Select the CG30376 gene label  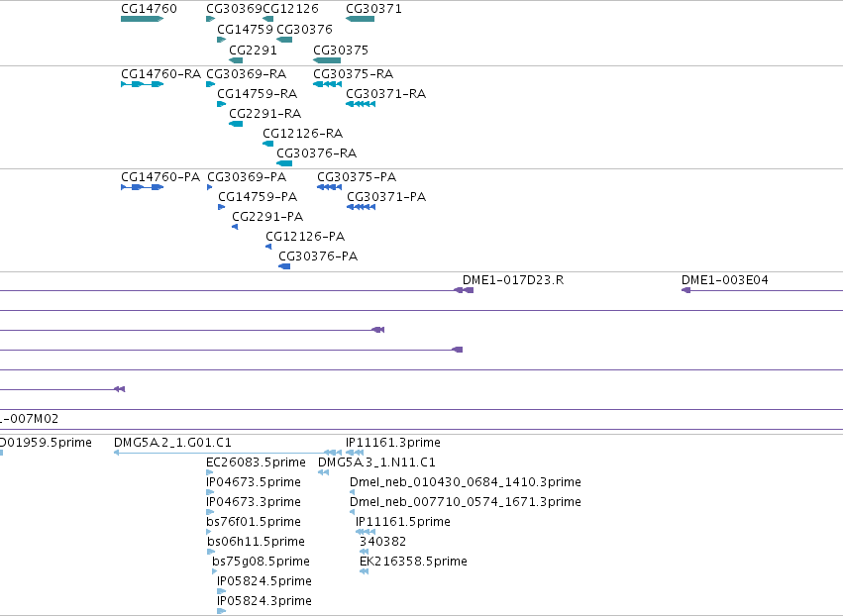304,29
